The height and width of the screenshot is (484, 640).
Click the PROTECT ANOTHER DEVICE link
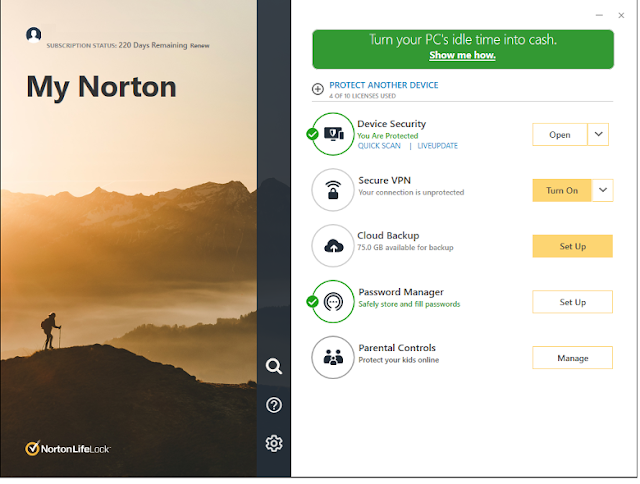click(384, 85)
